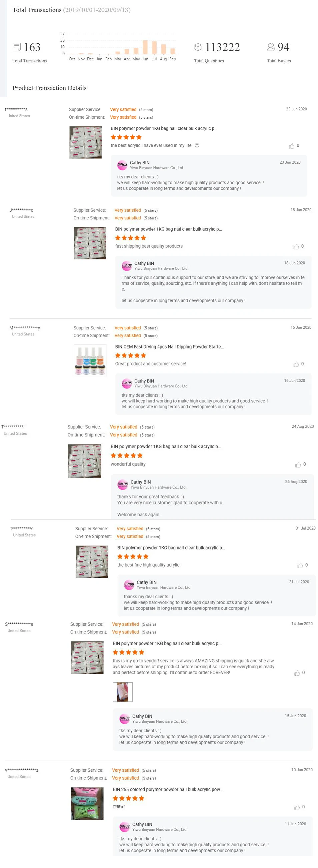Open first review's polymer powder product title
The image size is (318, 868).
pyautogui.click(x=164, y=128)
